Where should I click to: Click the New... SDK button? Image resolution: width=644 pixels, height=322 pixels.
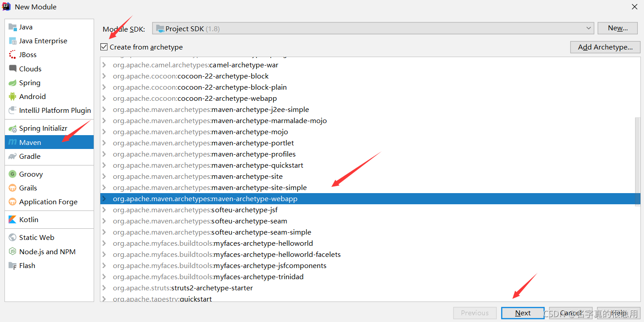click(618, 28)
